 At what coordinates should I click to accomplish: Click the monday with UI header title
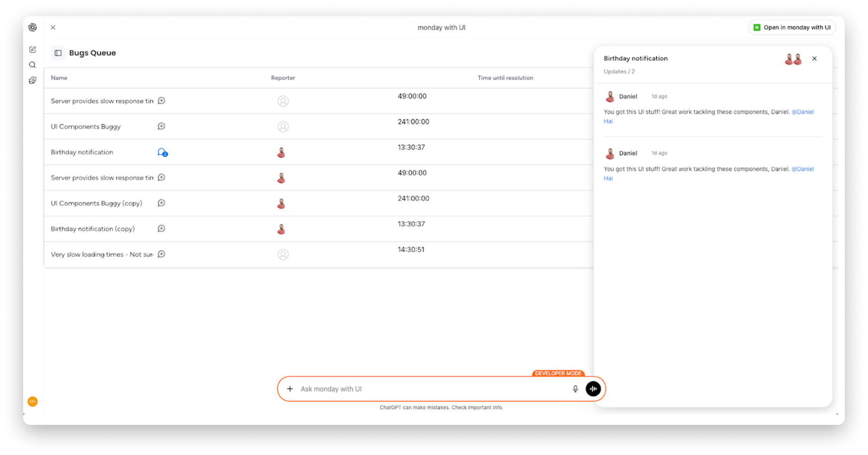[442, 27]
